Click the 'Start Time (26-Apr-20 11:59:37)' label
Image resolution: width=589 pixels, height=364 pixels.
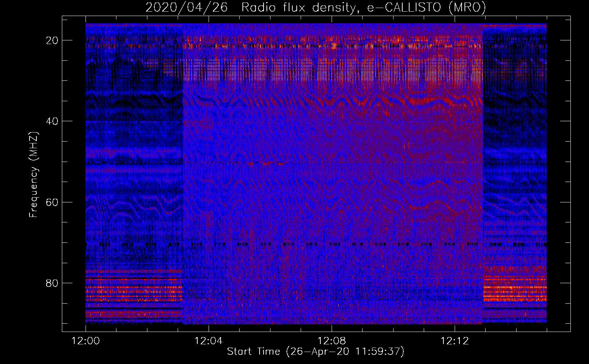[316, 352]
